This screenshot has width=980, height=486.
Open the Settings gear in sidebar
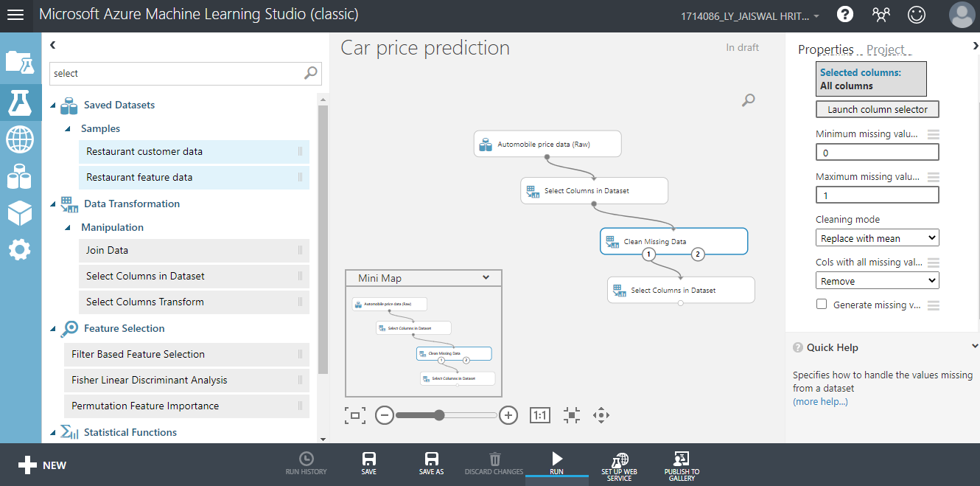(20, 250)
